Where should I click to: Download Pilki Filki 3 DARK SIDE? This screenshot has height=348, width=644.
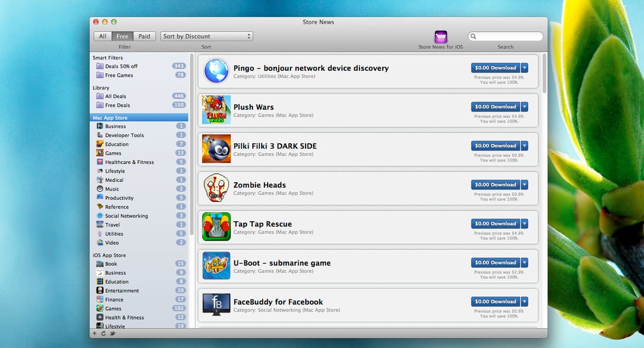[x=496, y=146]
